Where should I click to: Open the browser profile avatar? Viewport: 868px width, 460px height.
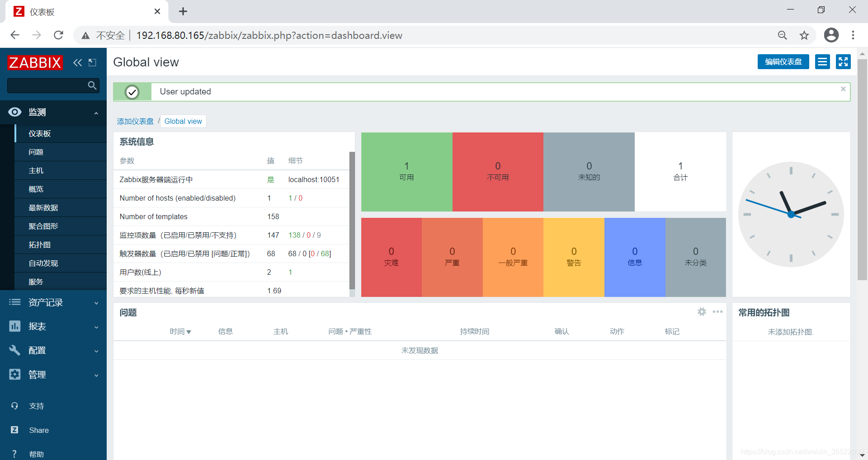pos(831,35)
